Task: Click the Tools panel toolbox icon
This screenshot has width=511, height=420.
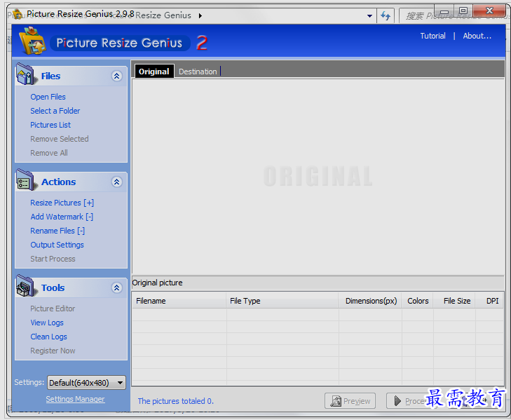Action: click(26, 286)
